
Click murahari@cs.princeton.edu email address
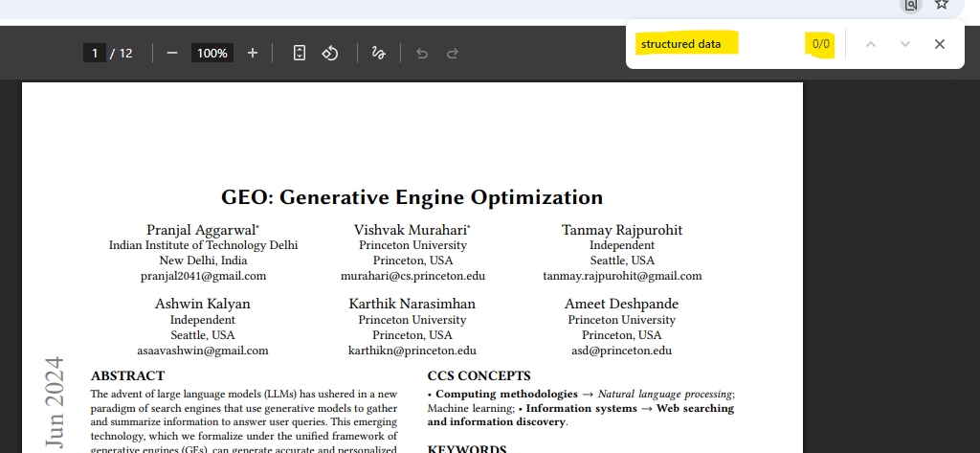[412, 276]
